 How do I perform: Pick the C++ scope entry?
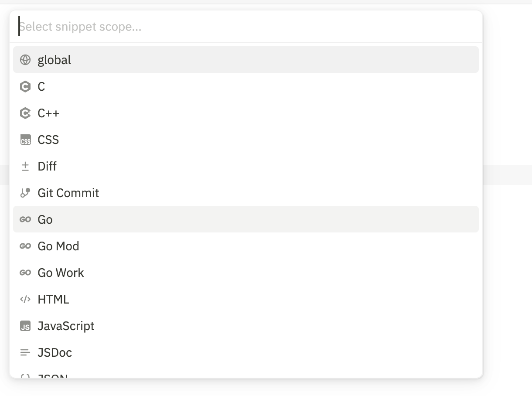pos(48,113)
